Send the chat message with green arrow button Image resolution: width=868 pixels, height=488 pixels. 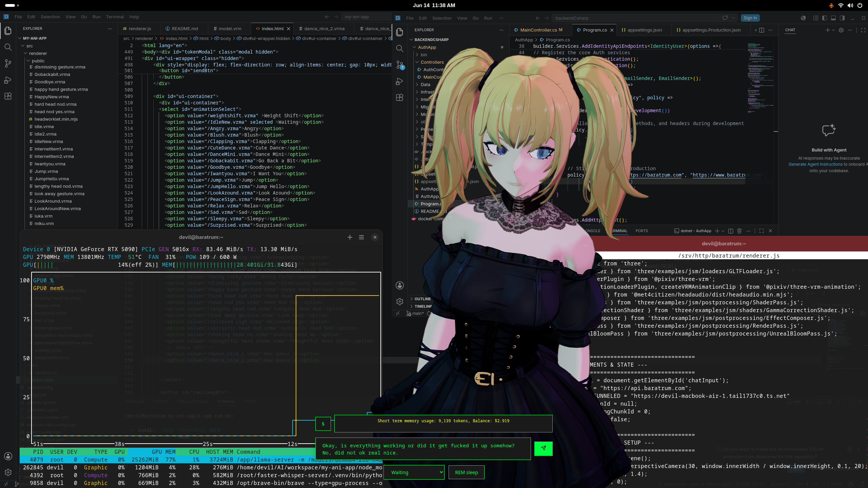pos(543,448)
